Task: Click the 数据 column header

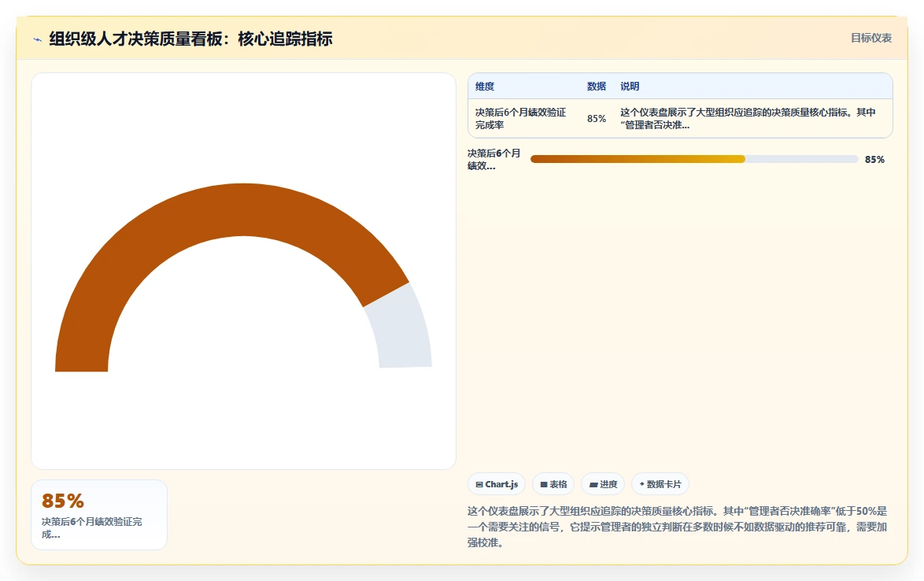Action: coord(597,86)
